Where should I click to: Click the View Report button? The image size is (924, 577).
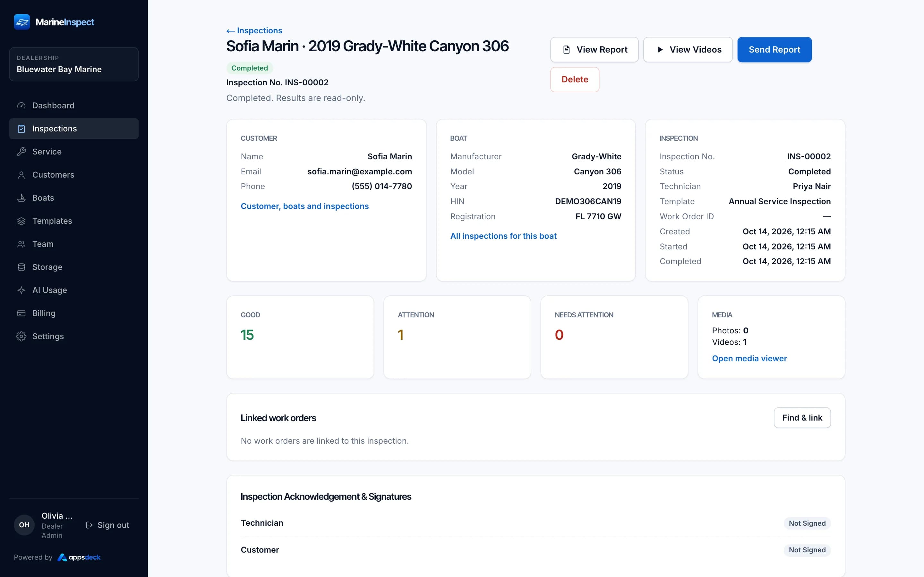pyautogui.click(x=594, y=50)
